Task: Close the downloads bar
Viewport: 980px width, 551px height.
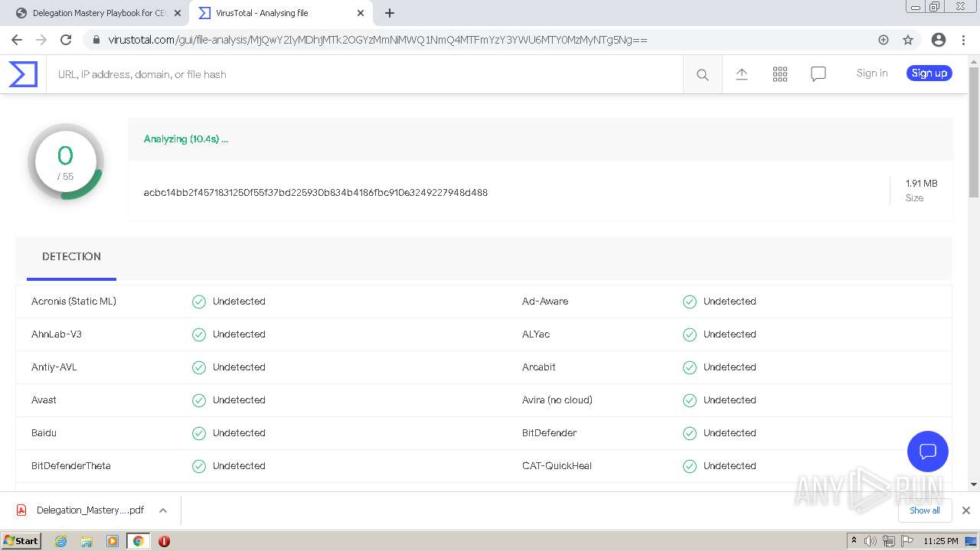Action: click(x=965, y=510)
